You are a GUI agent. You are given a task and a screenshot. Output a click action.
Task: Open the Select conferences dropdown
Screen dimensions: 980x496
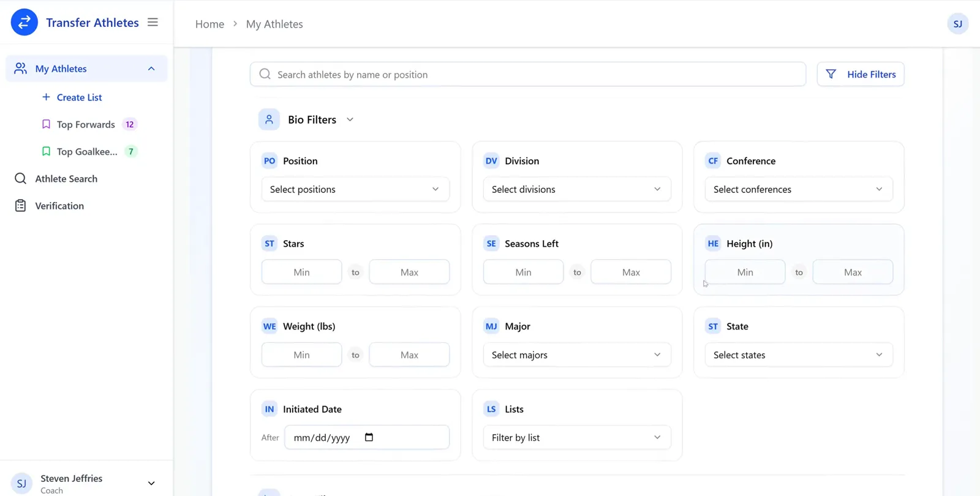coord(799,189)
